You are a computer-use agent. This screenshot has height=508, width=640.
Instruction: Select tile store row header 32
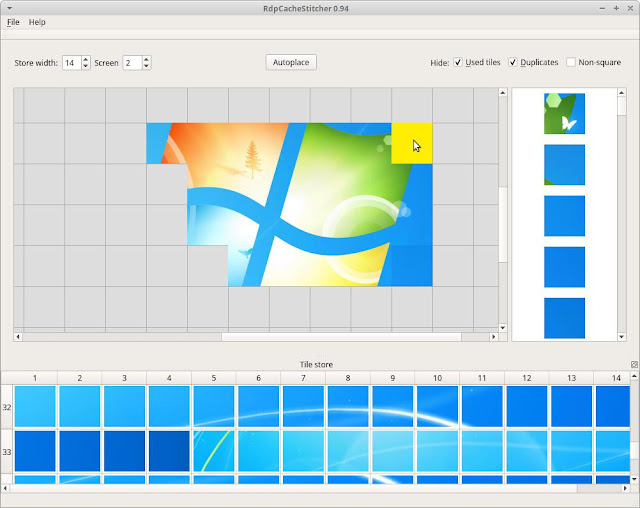click(x=7, y=407)
